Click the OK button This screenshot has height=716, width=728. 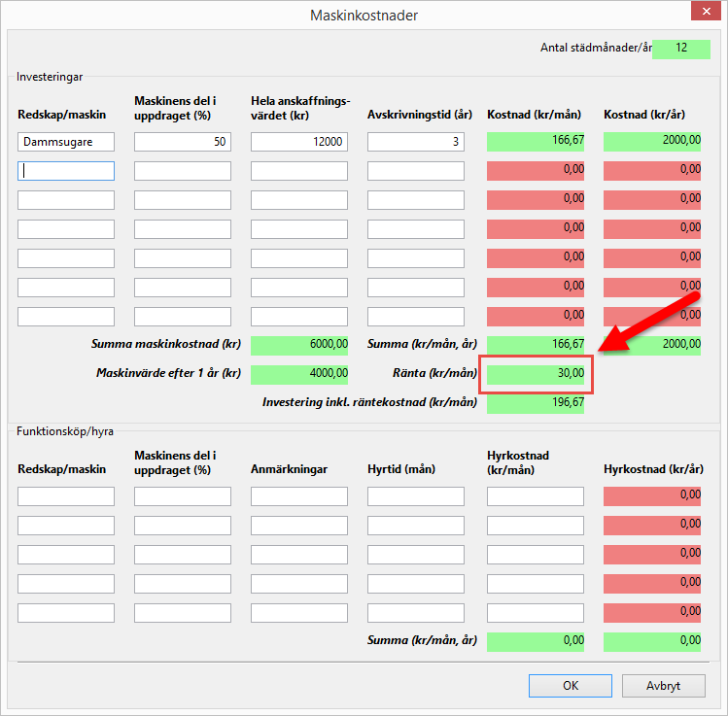coord(570,685)
